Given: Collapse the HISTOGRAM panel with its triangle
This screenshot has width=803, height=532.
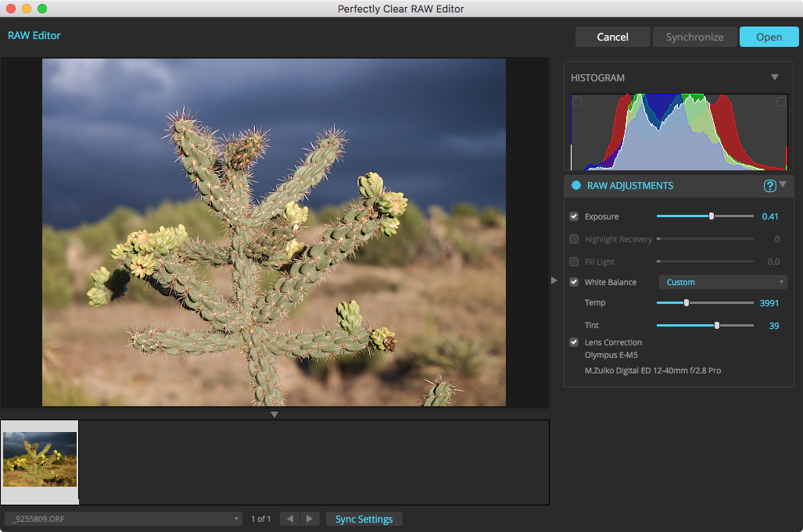Looking at the screenshot, I should click(x=775, y=77).
